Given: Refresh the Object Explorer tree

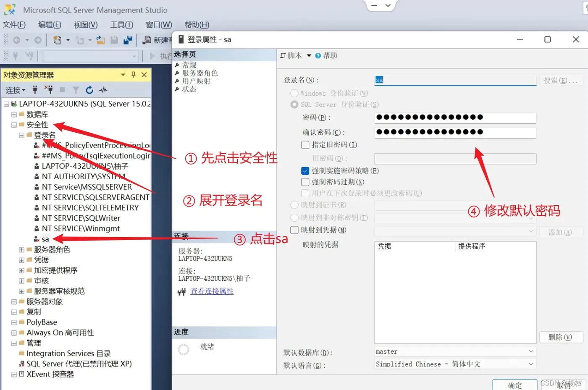Looking at the screenshot, I should (89, 90).
